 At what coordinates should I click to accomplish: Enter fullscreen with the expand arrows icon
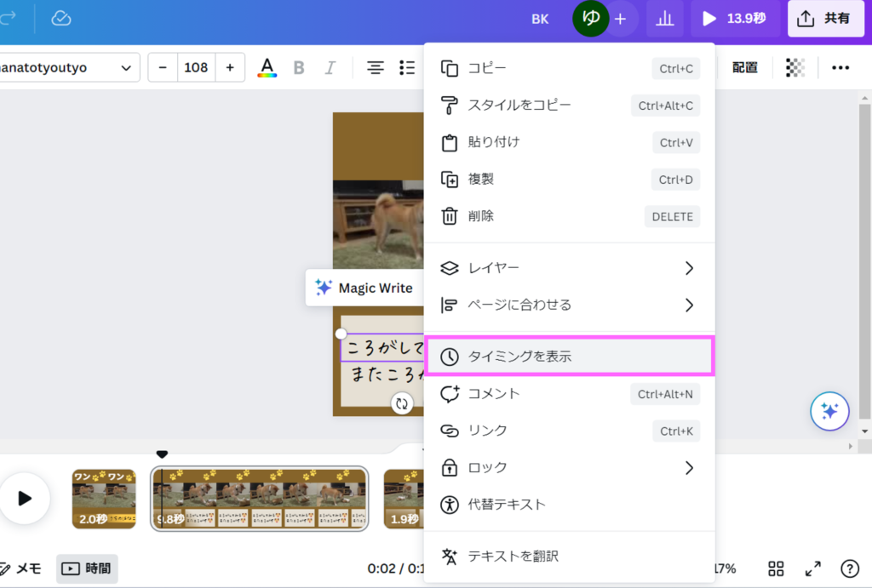pyautogui.click(x=813, y=568)
